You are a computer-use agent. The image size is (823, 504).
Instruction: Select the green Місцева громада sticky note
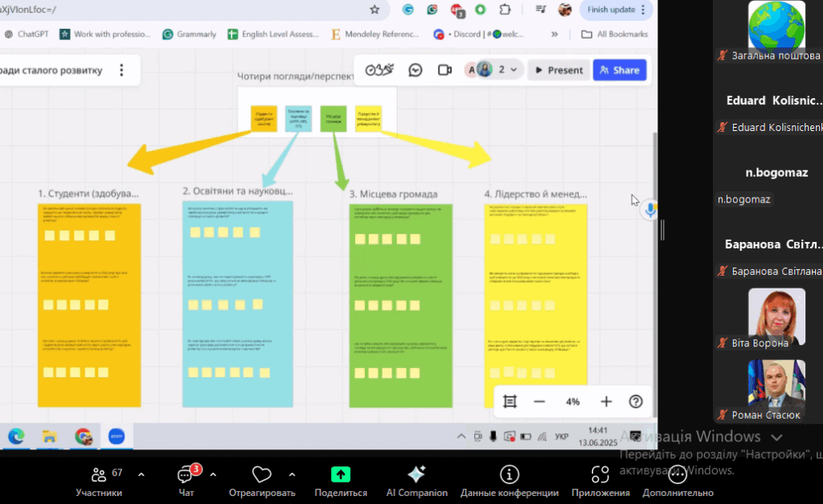tap(334, 119)
